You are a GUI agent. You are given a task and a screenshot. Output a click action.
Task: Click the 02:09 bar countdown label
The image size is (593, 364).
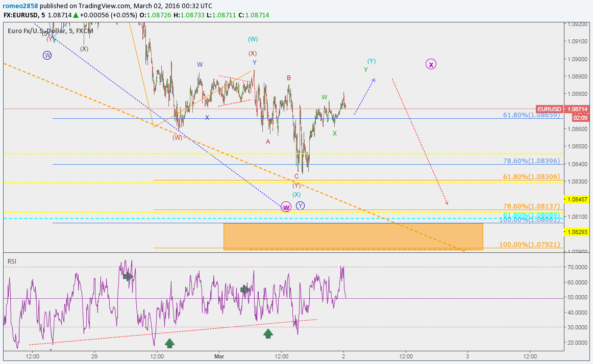point(580,118)
